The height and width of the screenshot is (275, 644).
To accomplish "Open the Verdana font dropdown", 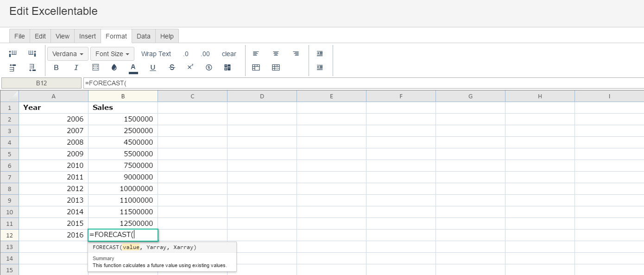I will click(x=68, y=54).
